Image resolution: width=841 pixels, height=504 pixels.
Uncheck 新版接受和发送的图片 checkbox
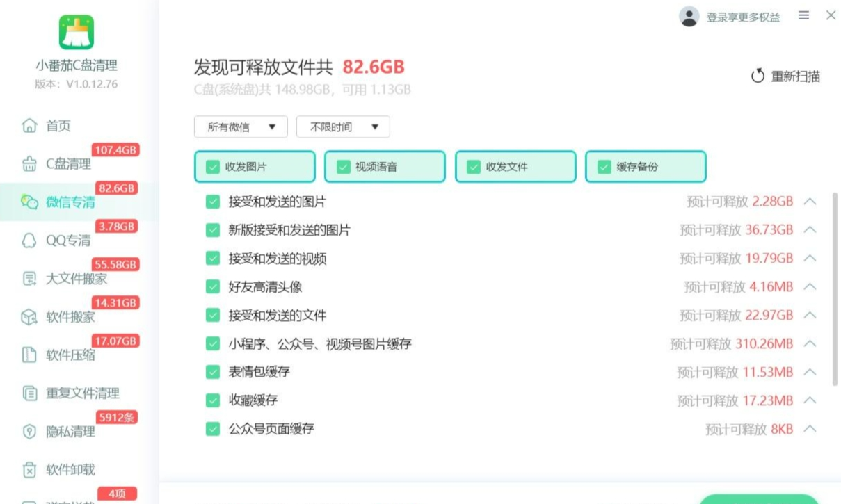(213, 230)
